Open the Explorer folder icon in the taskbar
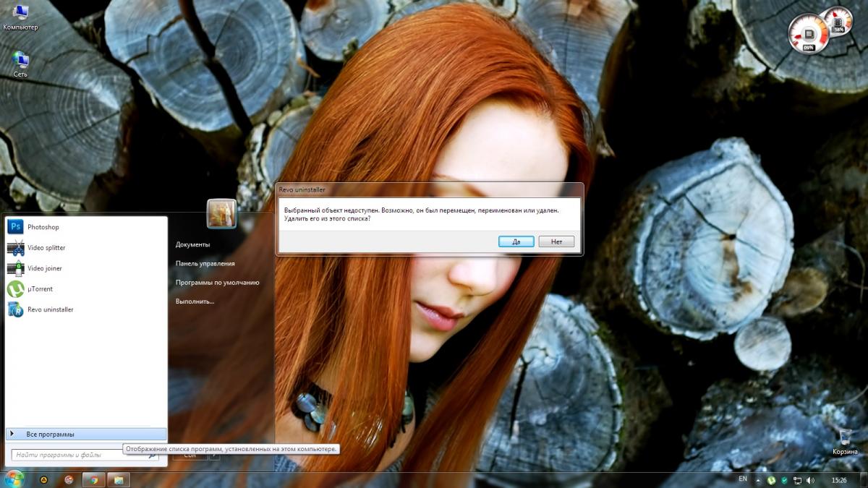Image resolution: width=868 pixels, height=488 pixels. click(x=119, y=479)
